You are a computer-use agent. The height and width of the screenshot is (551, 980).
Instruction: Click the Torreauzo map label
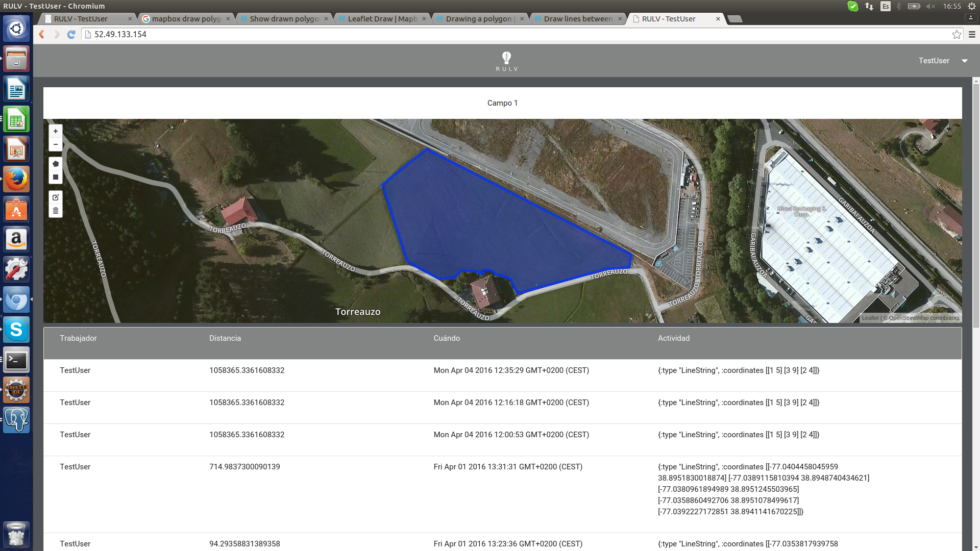coord(358,312)
